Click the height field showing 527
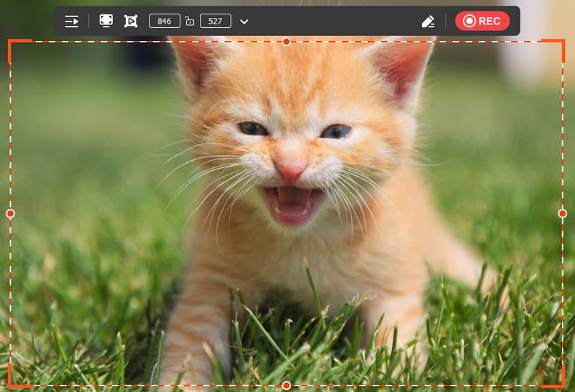 (x=215, y=22)
